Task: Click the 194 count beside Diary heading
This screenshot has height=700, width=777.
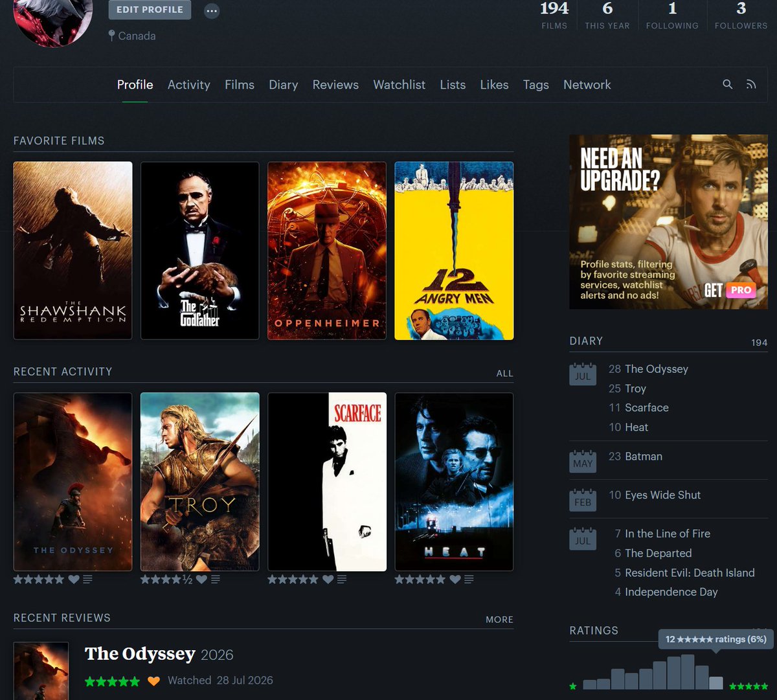Action: (x=760, y=343)
